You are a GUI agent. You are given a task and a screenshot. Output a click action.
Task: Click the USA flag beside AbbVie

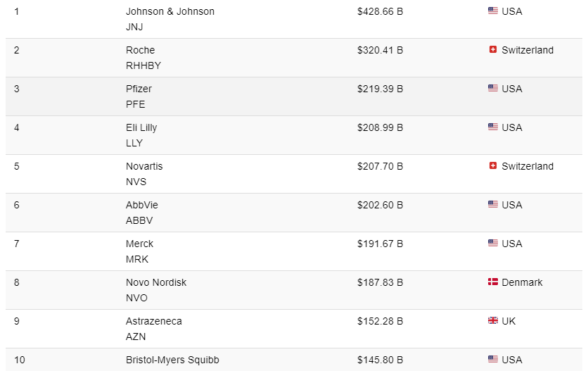(x=492, y=205)
